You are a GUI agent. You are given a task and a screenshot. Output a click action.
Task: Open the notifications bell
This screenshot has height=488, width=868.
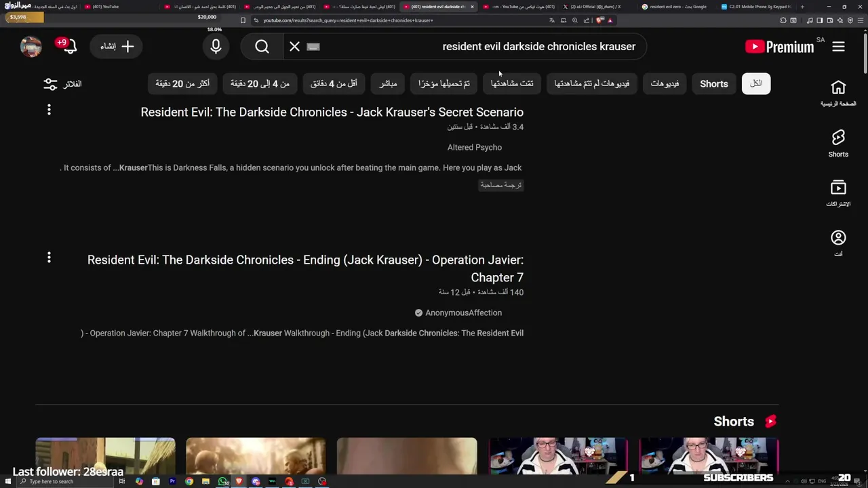pyautogui.click(x=68, y=46)
